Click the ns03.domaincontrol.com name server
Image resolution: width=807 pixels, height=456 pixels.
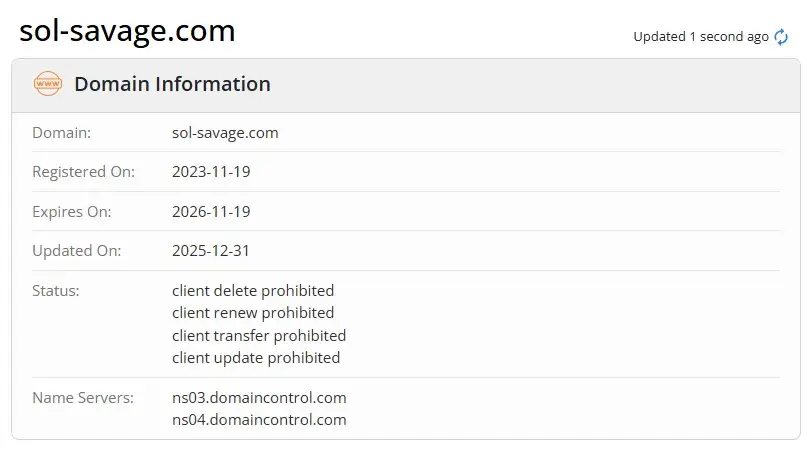click(259, 398)
